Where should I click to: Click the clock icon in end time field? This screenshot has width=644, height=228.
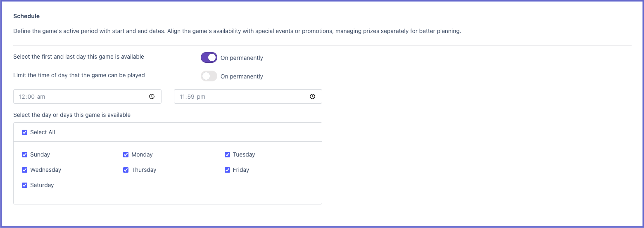(313, 97)
